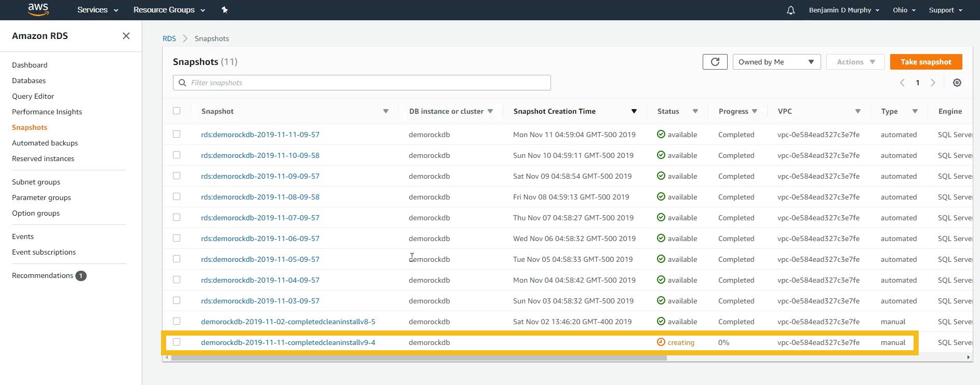This screenshot has height=385, width=980.
Task: Open snapshot rds:demorockdb-2019-11-05-09-57
Action: tap(260, 259)
